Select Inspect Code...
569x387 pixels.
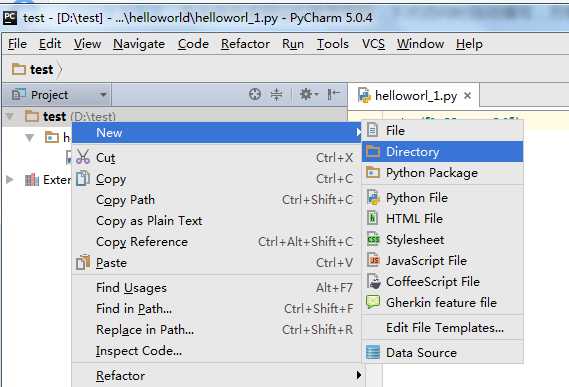[216, 351]
